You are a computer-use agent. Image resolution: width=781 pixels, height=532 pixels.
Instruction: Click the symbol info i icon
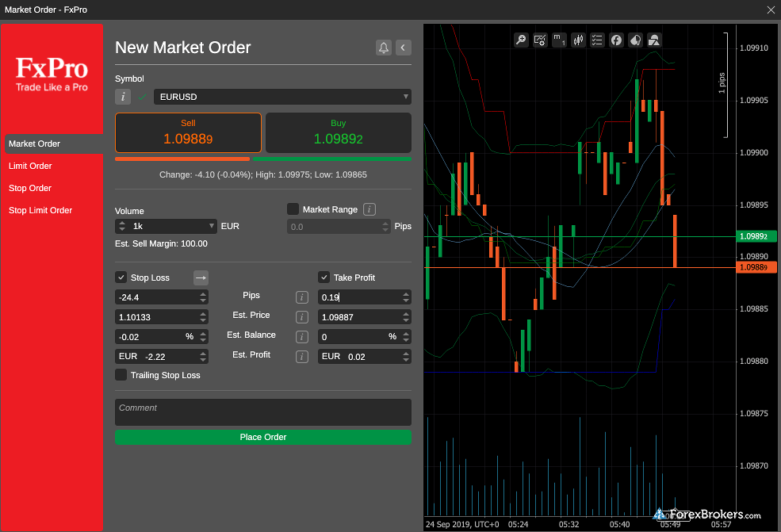click(123, 97)
